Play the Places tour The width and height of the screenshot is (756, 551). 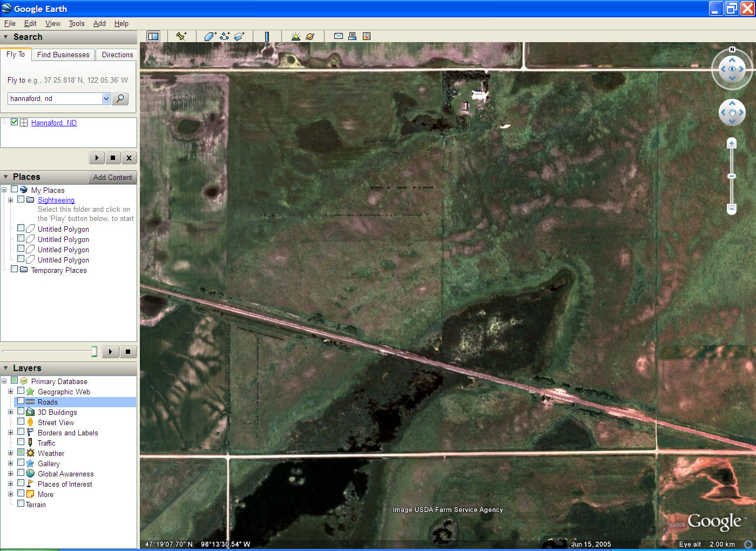(110, 352)
